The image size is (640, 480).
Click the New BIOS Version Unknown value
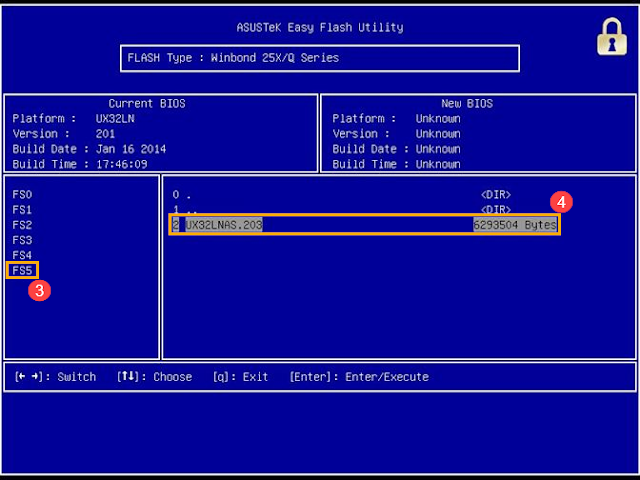click(x=438, y=134)
